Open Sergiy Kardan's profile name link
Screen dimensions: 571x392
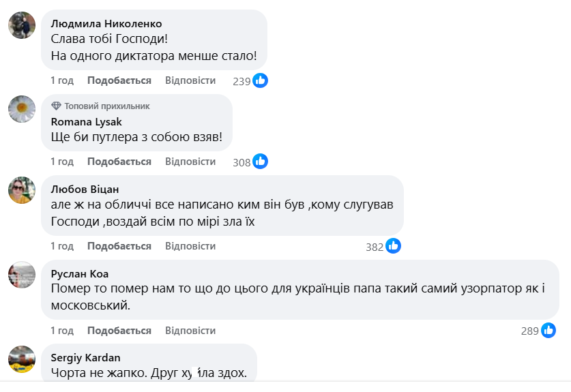[x=85, y=357]
